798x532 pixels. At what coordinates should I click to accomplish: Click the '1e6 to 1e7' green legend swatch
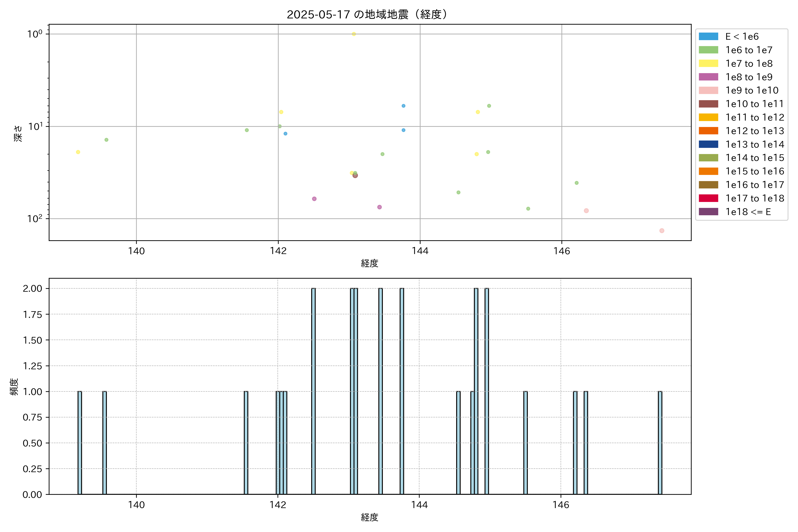(x=708, y=50)
